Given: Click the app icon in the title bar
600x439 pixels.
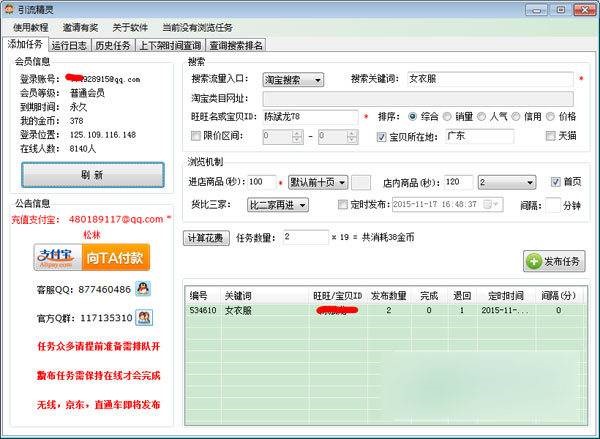Looking at the screenshot, I should [10, 9].
